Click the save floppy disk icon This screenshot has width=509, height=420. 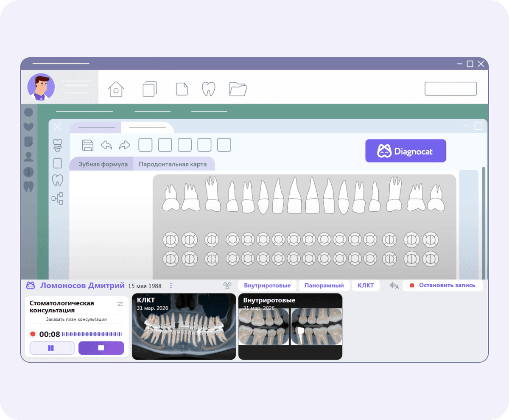[x=87, y=145]
